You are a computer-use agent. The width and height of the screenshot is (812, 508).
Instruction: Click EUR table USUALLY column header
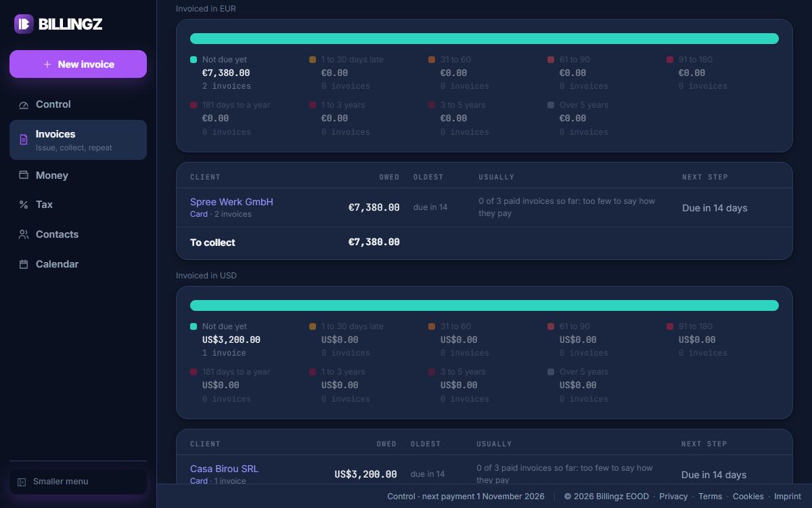tap(497, 177)
